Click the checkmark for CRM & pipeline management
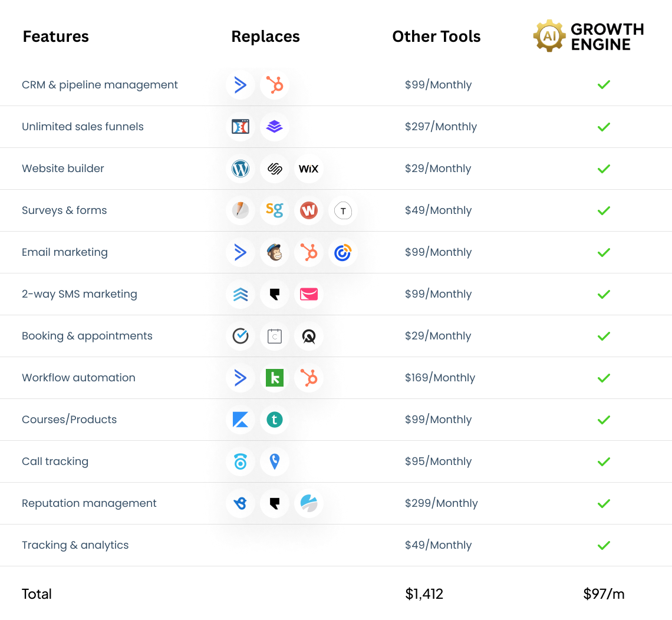672x620 pixels. point(604,85)
